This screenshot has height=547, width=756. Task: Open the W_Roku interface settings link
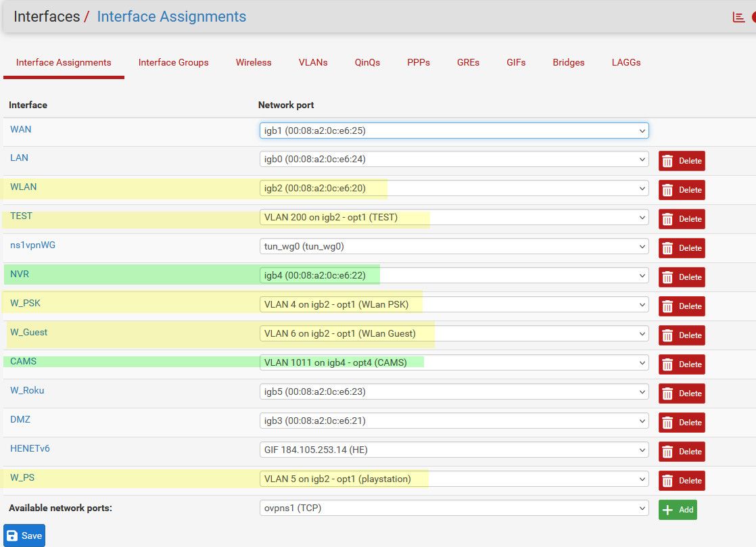click(x=27, y=390)
